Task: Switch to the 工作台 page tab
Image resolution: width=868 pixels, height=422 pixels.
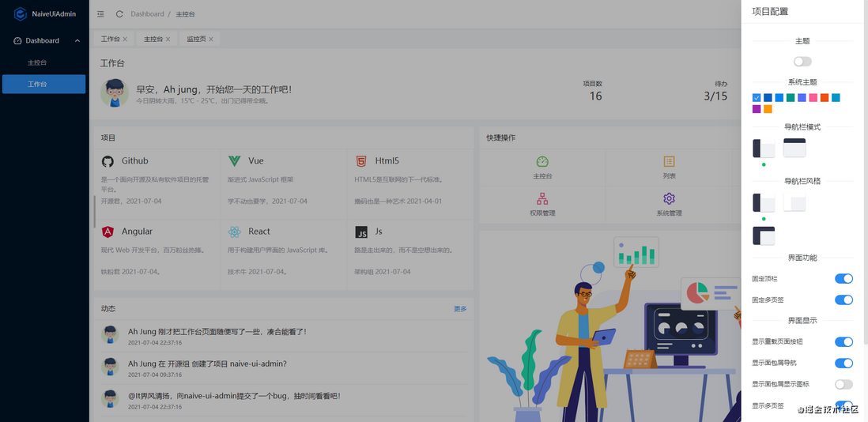Action: (110, 40)
